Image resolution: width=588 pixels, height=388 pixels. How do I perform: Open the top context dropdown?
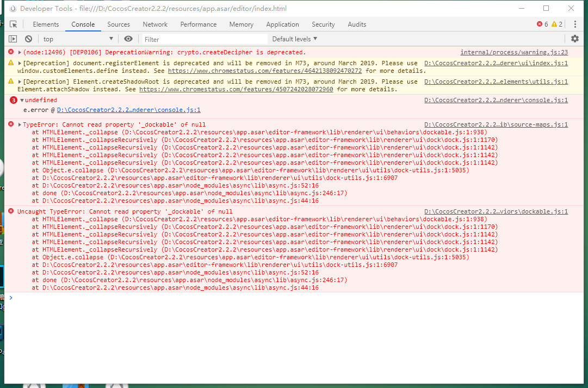point(78,39)
